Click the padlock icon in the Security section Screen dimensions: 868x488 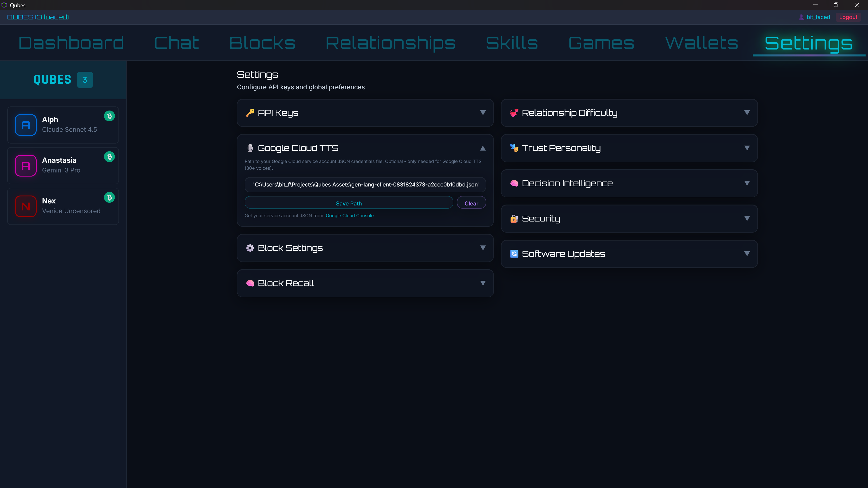[514, 219]
